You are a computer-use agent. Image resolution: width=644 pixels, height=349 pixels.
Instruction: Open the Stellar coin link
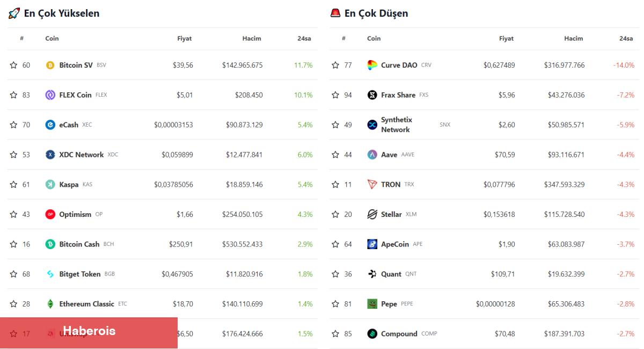point(391,214)
